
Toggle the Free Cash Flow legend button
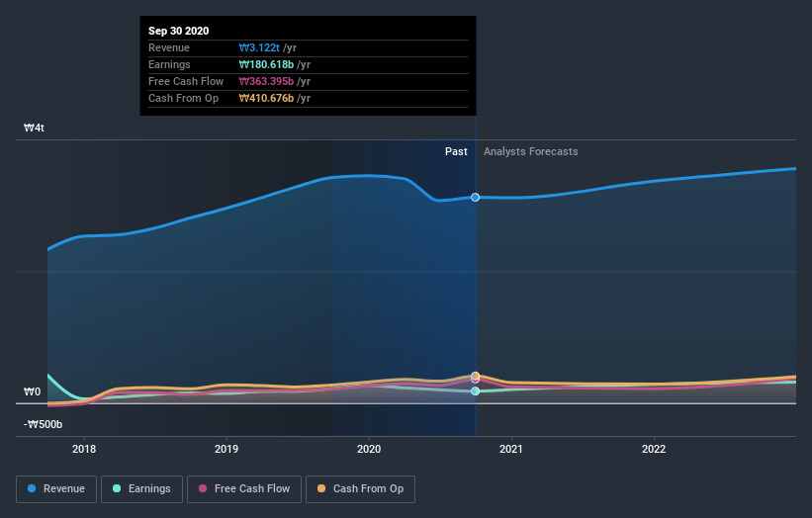[244, 489]
